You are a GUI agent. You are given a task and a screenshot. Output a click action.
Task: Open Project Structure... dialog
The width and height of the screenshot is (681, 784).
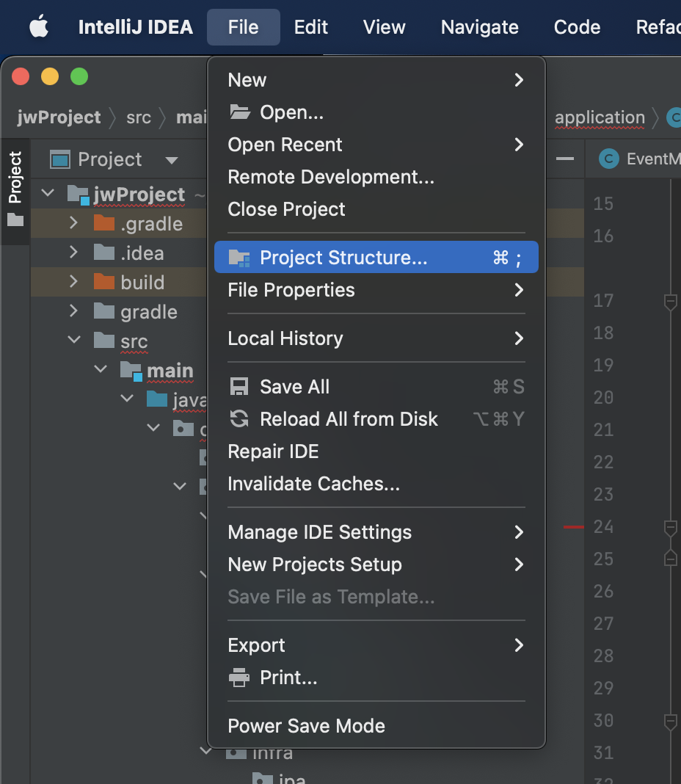[x=376, y=258]
